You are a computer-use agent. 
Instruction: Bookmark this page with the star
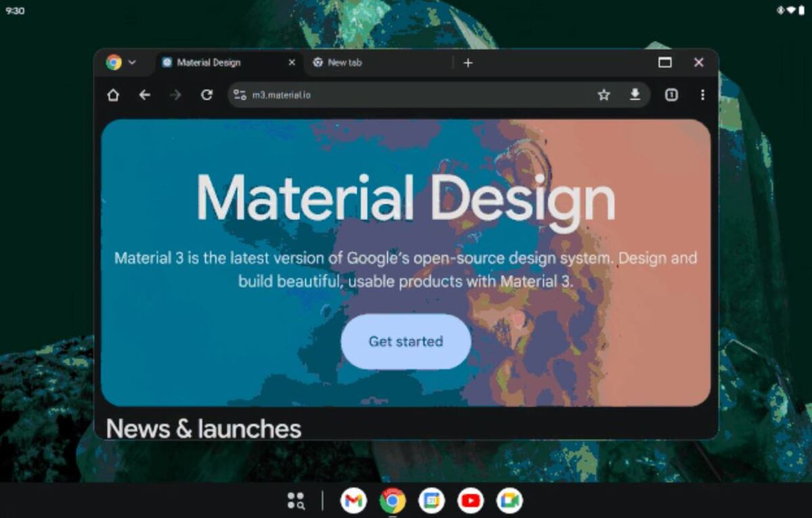click(x=604, y=95)
